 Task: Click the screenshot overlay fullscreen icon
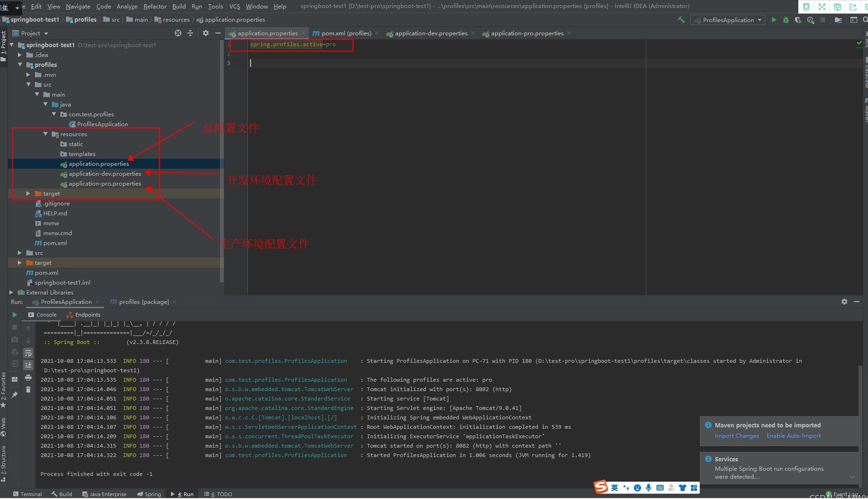click(822, 7)
